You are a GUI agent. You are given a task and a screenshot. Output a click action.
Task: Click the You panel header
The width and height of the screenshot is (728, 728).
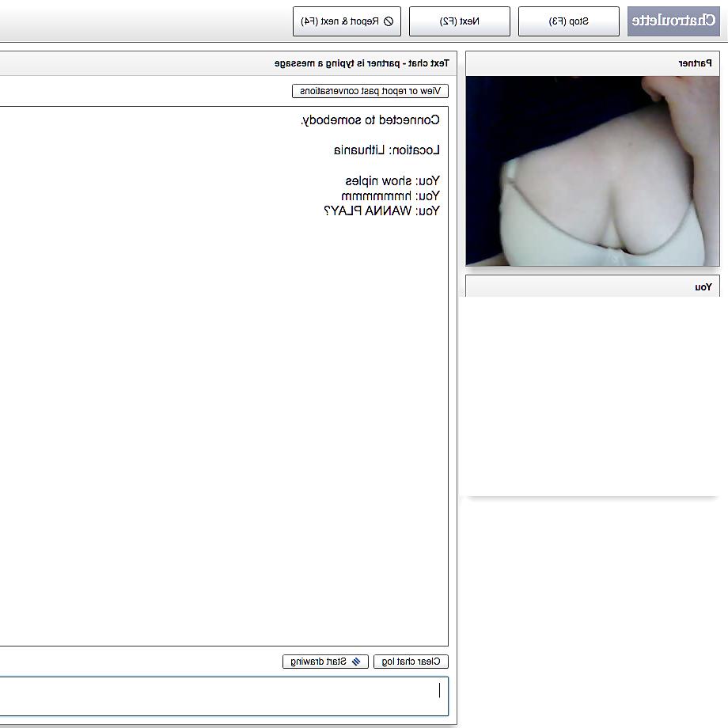point(593,286)
